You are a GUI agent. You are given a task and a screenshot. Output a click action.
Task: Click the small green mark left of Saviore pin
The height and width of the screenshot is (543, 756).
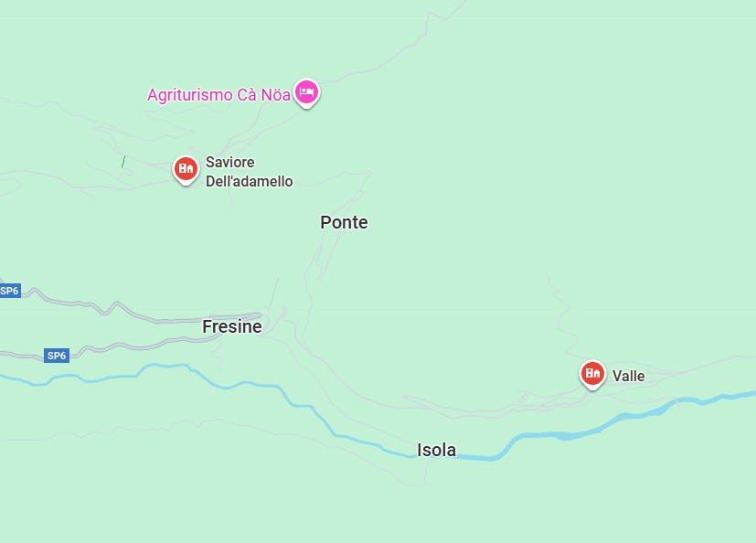(123, 162)
